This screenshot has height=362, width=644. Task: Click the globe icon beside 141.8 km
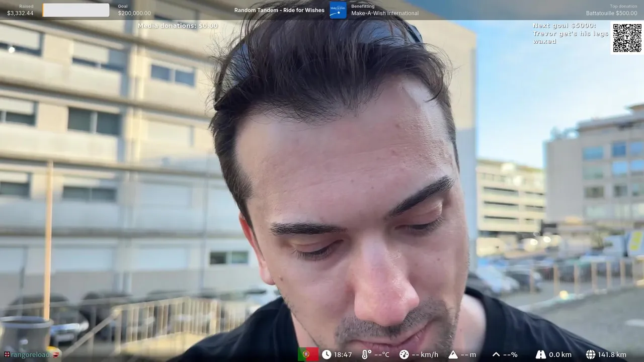click(x=590, y=354)
